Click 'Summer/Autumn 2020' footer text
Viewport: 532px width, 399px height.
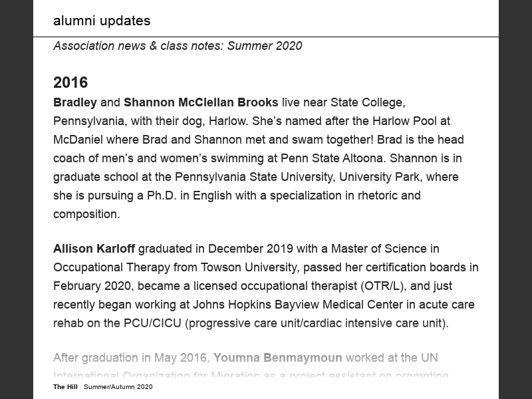click(x=118, y=387)
